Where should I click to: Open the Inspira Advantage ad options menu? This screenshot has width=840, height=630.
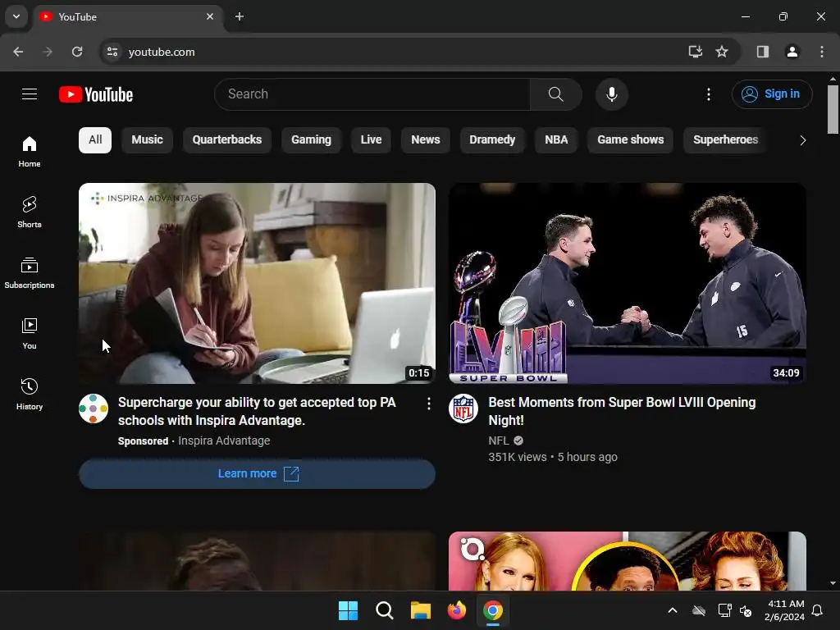(428, 404)
